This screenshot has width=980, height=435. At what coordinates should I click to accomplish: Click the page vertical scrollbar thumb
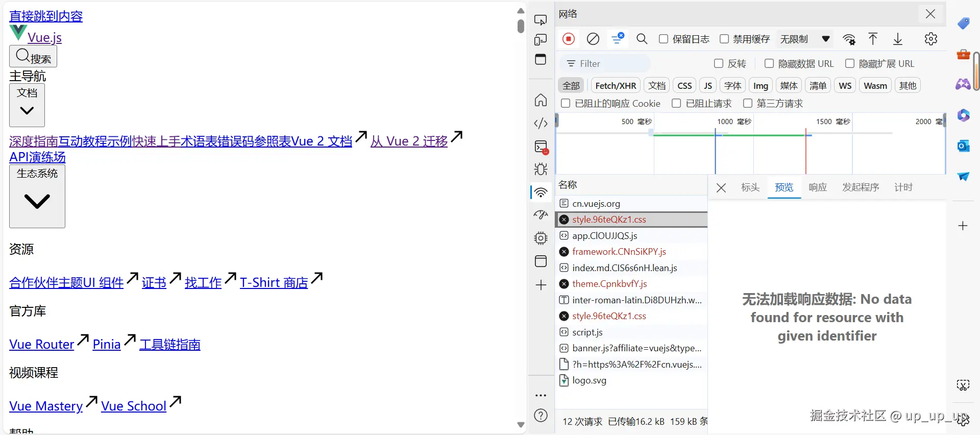coord(521,26)
